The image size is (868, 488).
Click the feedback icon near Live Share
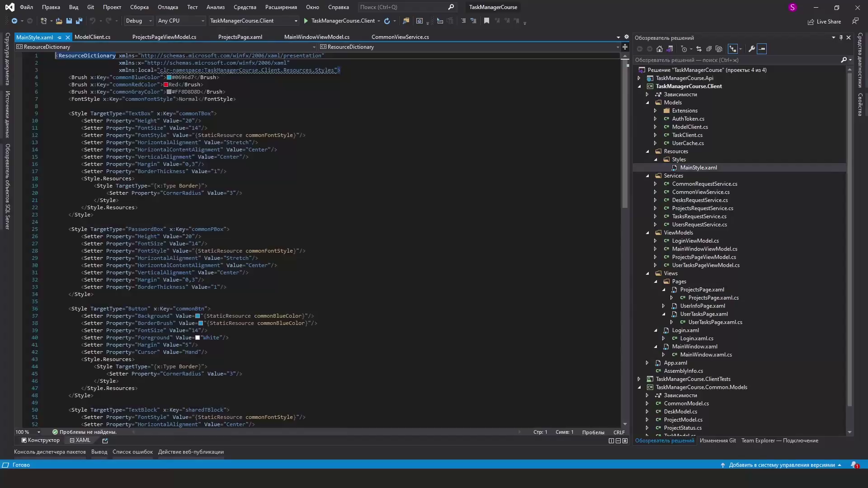click(x=855, y=21)
